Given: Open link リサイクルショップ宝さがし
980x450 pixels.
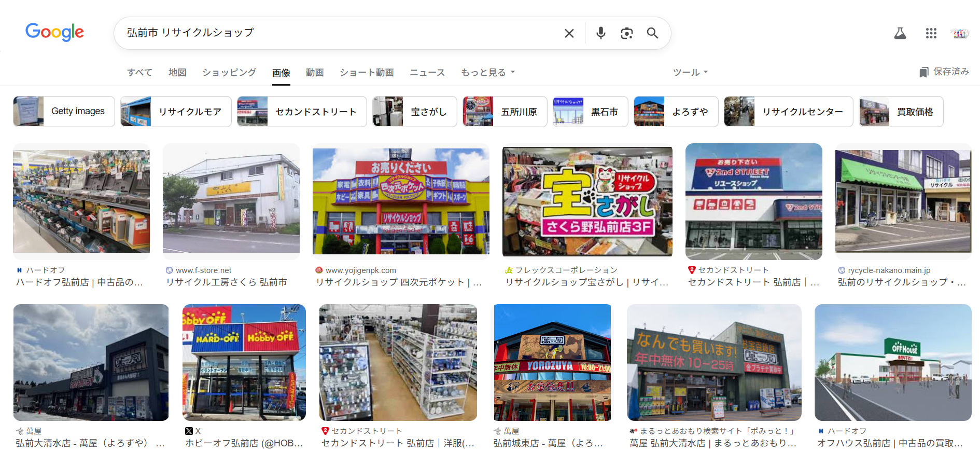Looking at the screenshot, I should (x=587, y=282).
